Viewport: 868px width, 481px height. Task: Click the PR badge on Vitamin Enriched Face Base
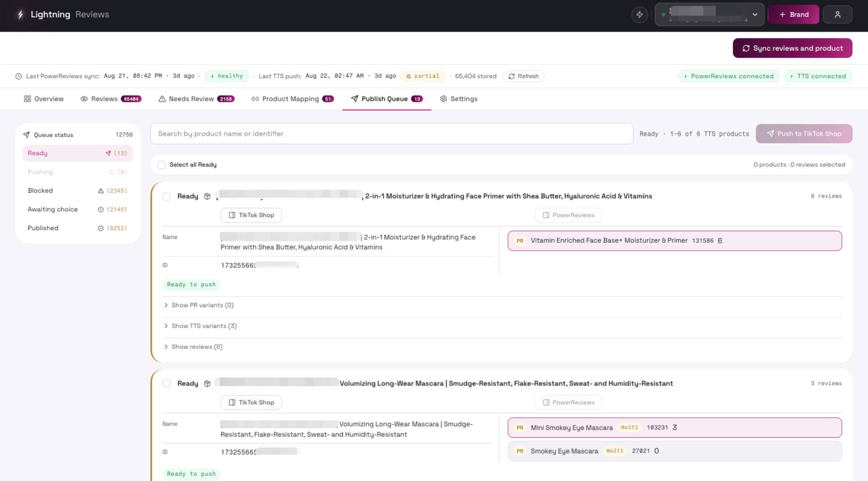point(520,241)
